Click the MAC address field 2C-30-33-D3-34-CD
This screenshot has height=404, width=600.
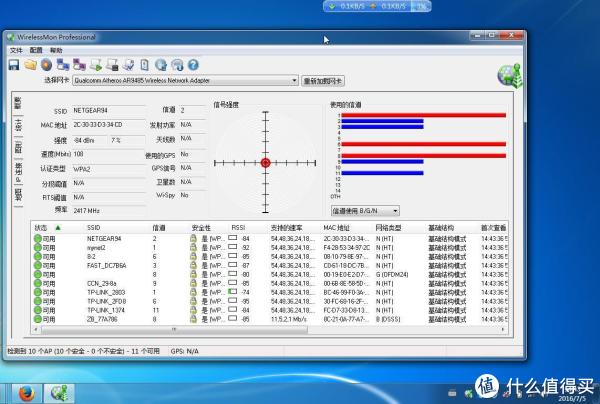(x=109, y=125)
